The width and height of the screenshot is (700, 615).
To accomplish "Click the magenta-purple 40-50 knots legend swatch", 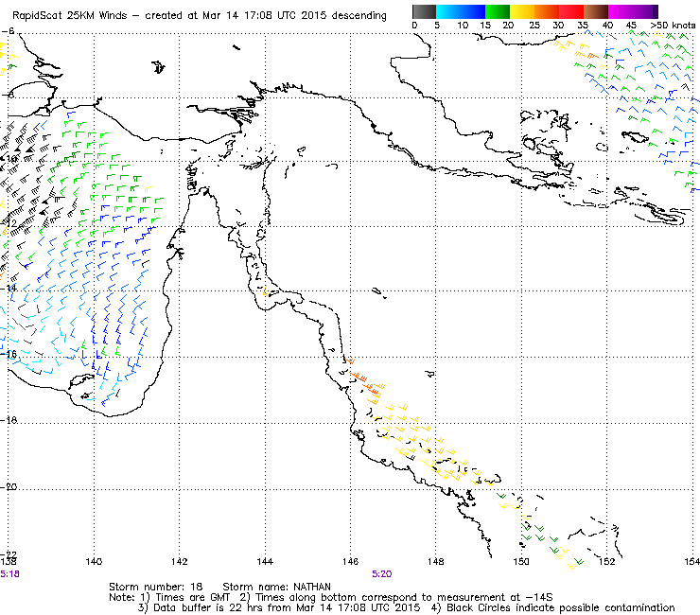I will (x=633, y=11).
